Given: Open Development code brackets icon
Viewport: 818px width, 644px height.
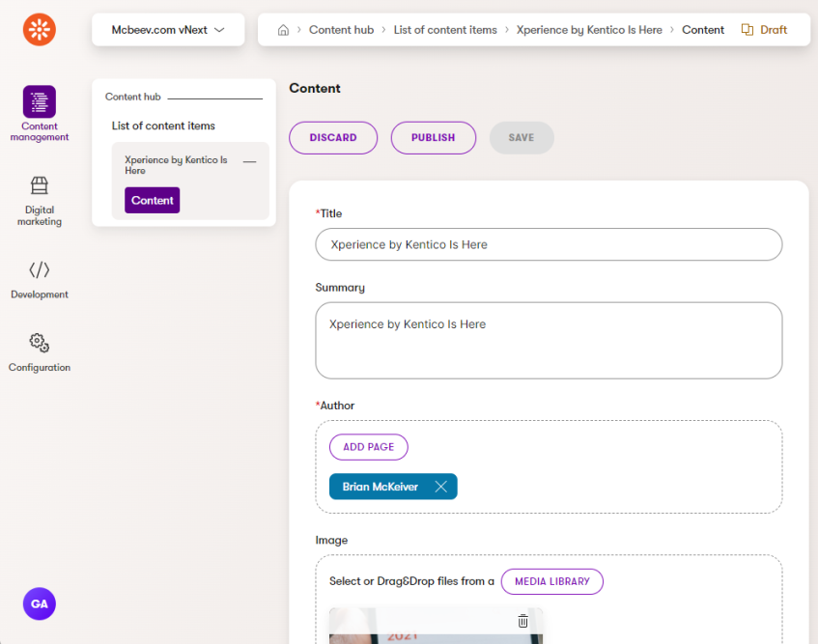Looking at the screenshot, I should (x=40, y=270).
